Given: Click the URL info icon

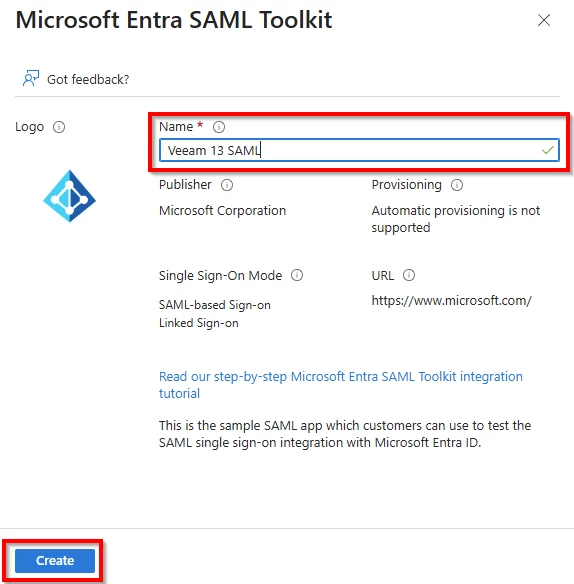Looking at the screenshot, I should click(409, 275).
